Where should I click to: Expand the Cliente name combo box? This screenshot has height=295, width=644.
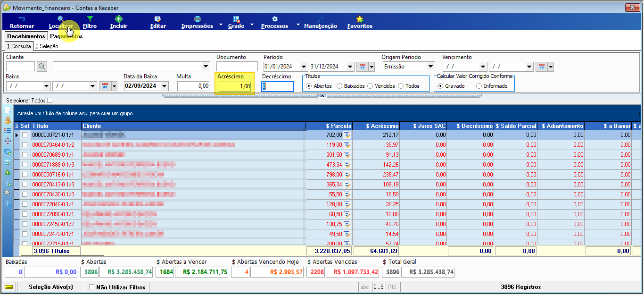205,67
